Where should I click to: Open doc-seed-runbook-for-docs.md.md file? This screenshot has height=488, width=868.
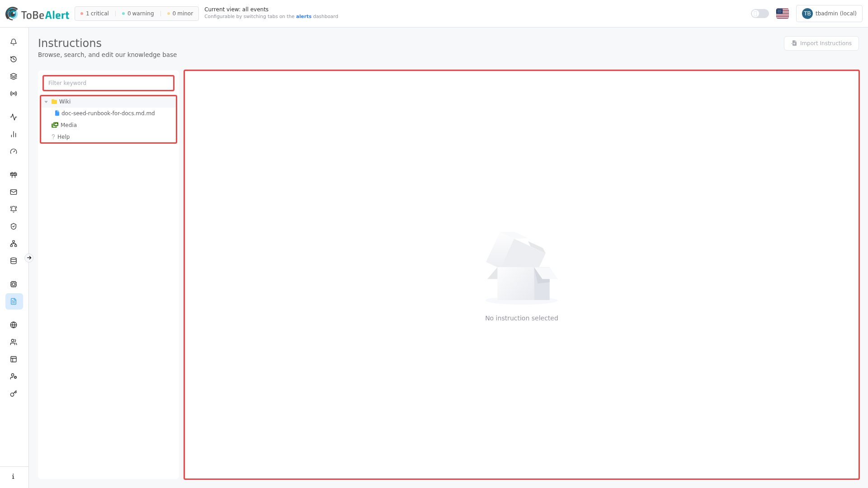point(108,113)
